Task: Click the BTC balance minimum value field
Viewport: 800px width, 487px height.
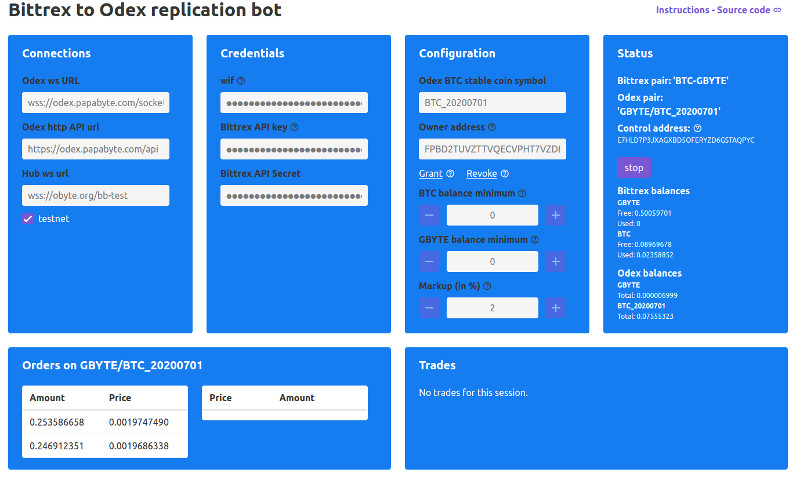Action: (x=492, y=215)
